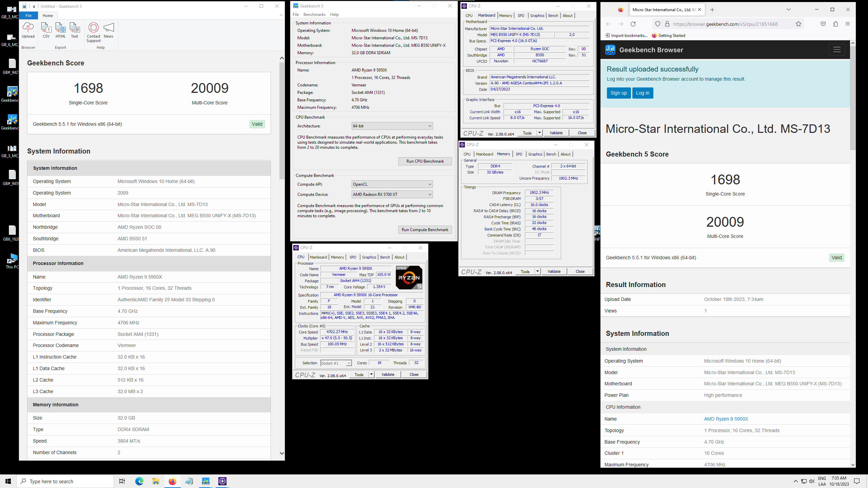Open Task View on taskbar

pyautogui.click(x=122, y=481)
